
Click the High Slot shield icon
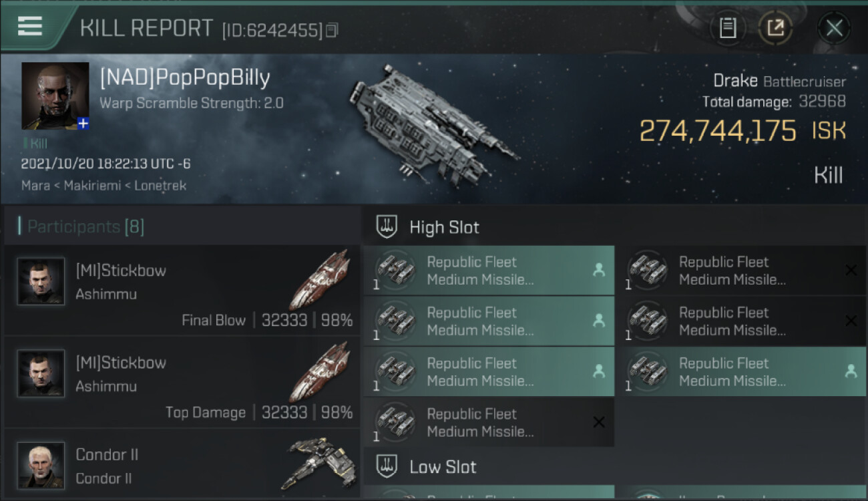click(387, 227)
